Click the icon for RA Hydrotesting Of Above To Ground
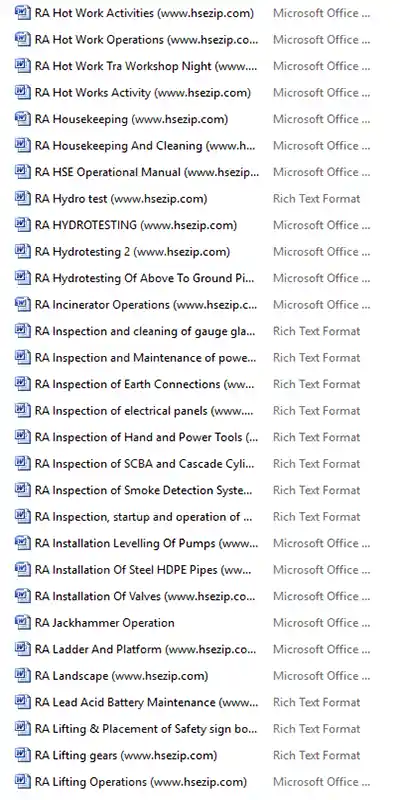The height and width of the screenshot is (800, 400). pos(23,278)
